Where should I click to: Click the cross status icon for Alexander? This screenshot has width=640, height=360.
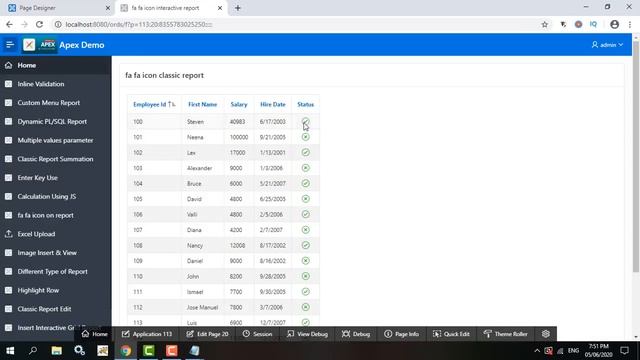tap(305, 168)
